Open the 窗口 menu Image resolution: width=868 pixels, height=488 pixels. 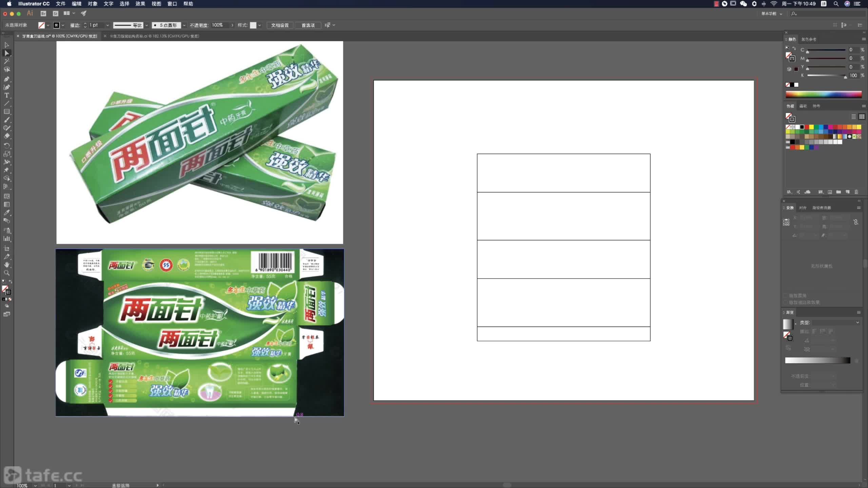[x=172, y=4]
